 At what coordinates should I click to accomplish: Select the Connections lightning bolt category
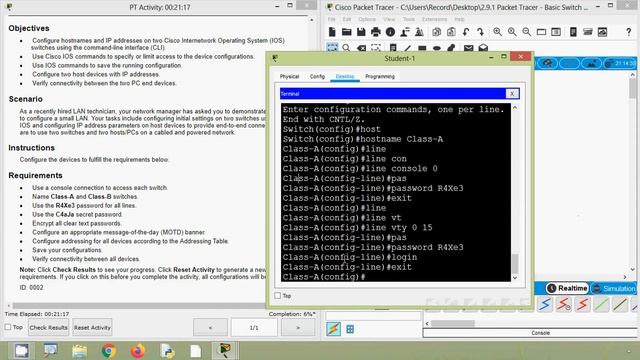point(333,329)
